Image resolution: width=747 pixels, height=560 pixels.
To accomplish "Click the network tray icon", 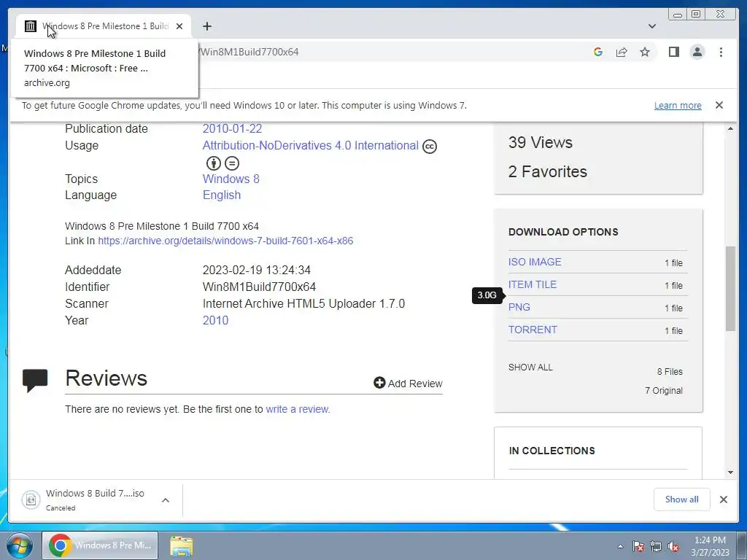I will coord(656,546).
